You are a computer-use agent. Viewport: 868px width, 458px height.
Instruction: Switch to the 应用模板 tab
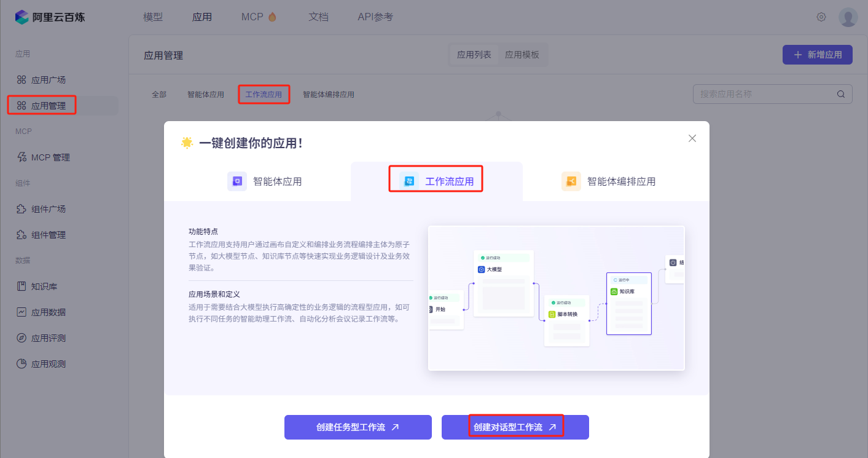click(x=522, y=55)
